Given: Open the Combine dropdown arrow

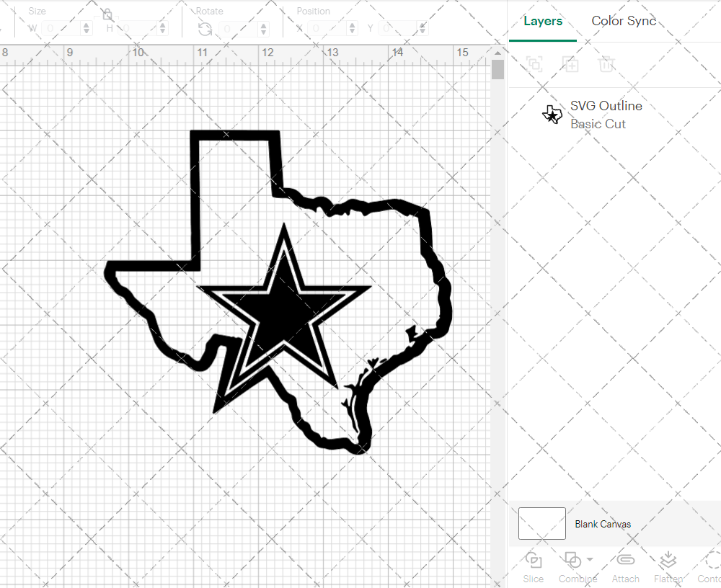Looking at the screenshot, I should pyautogui.click(x=590, y=559).
